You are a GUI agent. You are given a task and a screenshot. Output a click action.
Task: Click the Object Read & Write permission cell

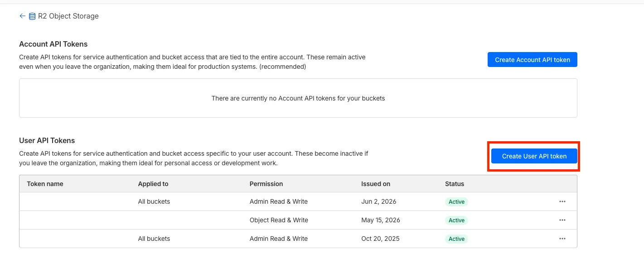point(279,220)
